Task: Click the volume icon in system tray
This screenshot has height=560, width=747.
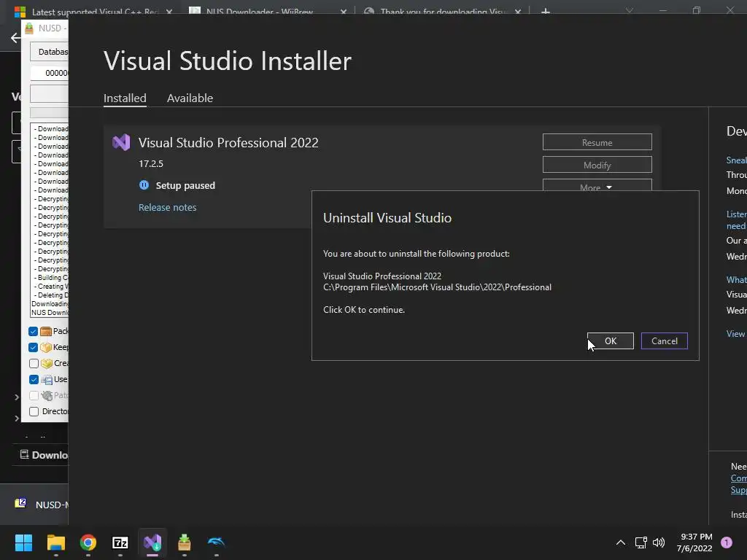Action: 659,542
